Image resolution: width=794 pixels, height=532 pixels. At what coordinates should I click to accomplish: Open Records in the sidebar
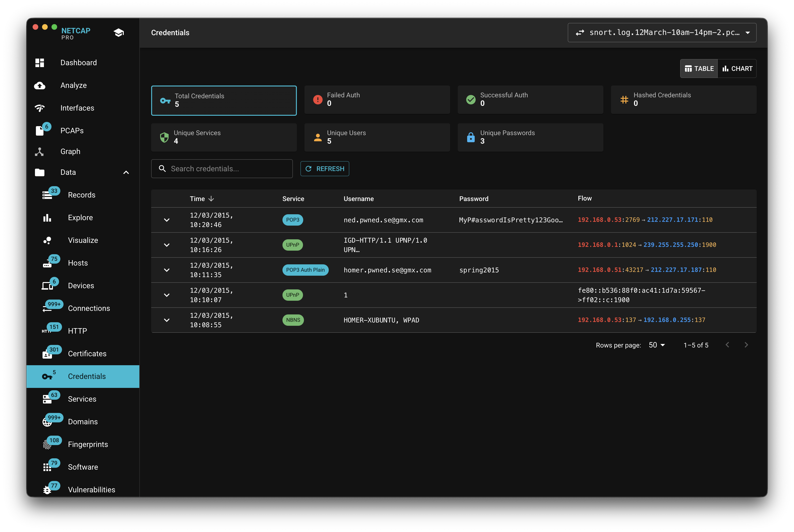83,195
